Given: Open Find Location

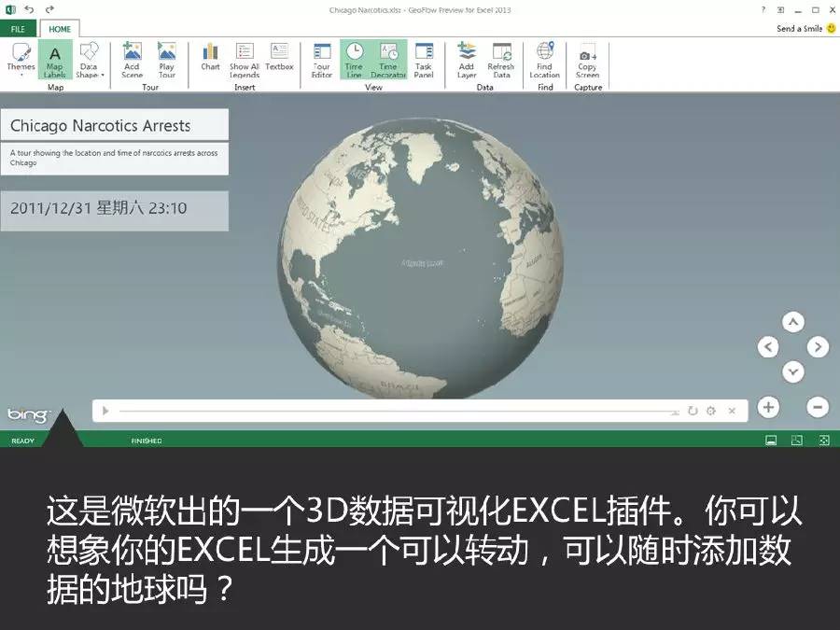Looking at the screenshot, I should pyautogui.click(x=544, y=59).
